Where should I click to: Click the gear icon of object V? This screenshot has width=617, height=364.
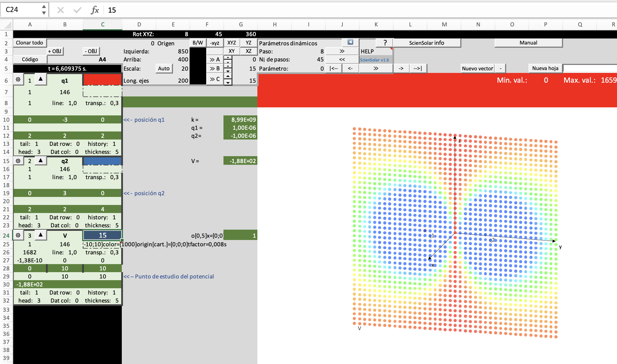coord(18,235)
